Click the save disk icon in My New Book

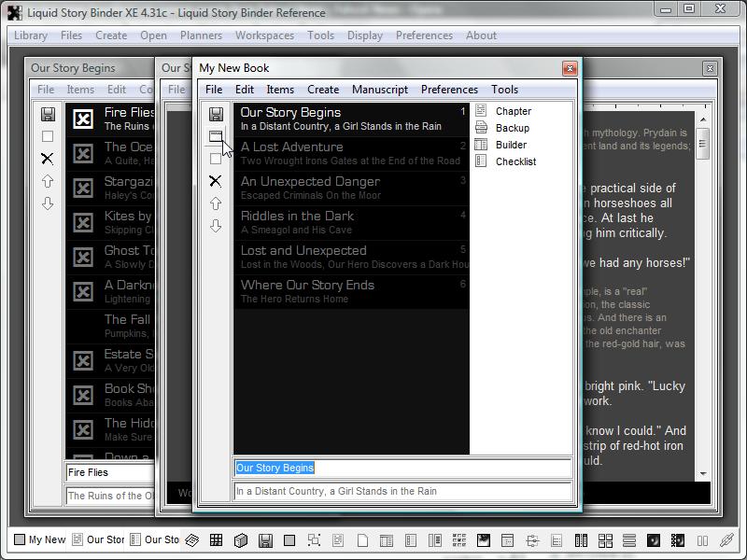click(216, 114)
